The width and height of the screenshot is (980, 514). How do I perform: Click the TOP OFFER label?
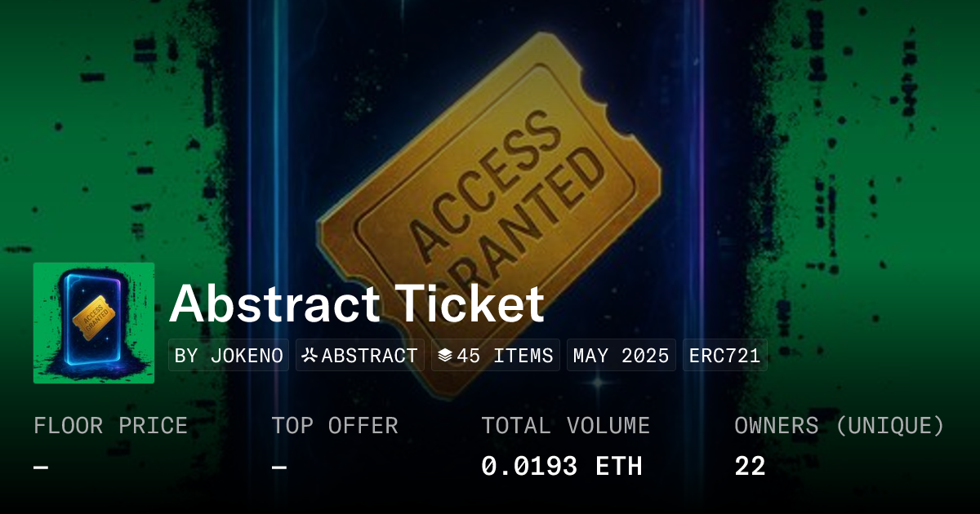[335, 426]
